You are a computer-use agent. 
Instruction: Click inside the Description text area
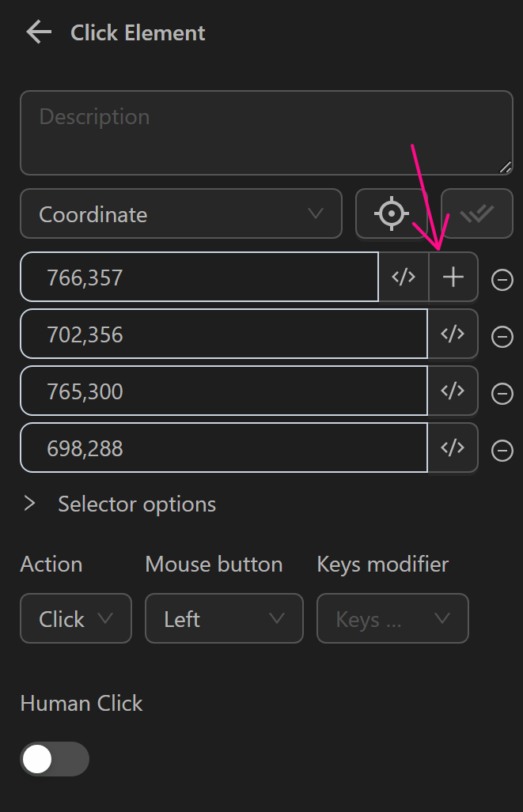(266, 132)
